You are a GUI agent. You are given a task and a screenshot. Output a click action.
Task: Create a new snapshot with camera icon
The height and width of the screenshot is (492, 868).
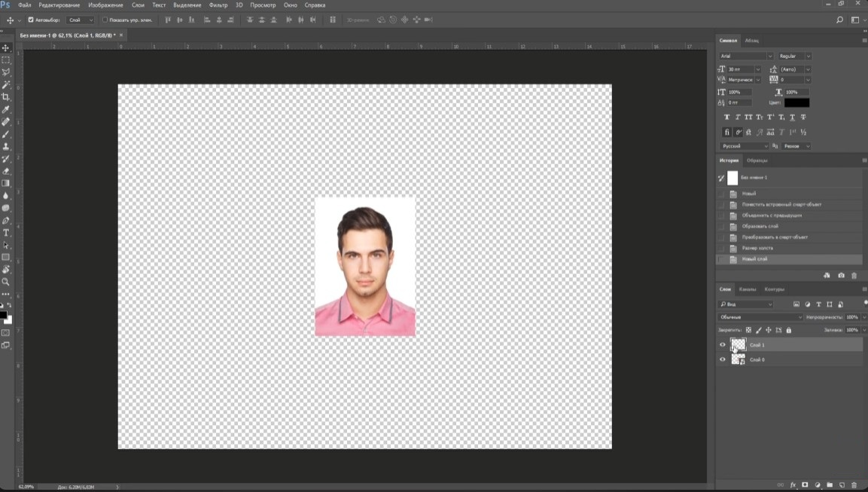point(842,275)
